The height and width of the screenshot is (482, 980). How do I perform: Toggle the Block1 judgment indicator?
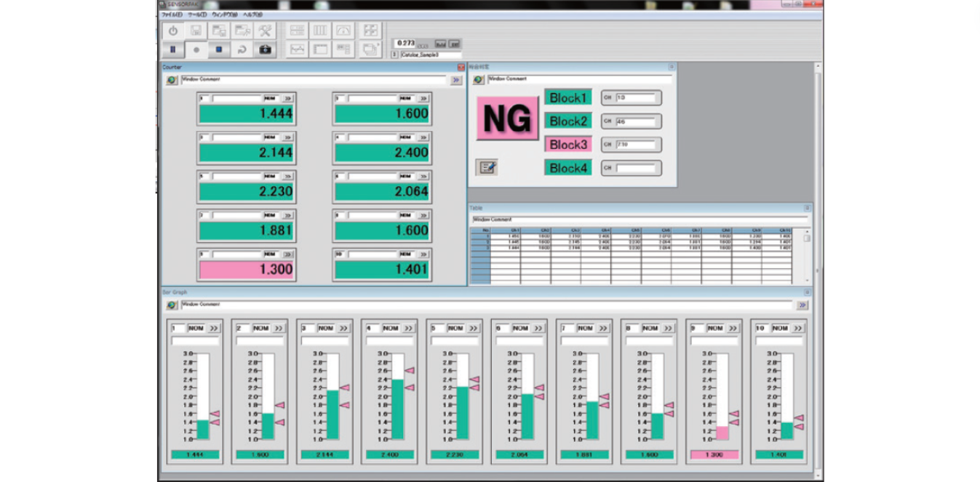(567, 98)
